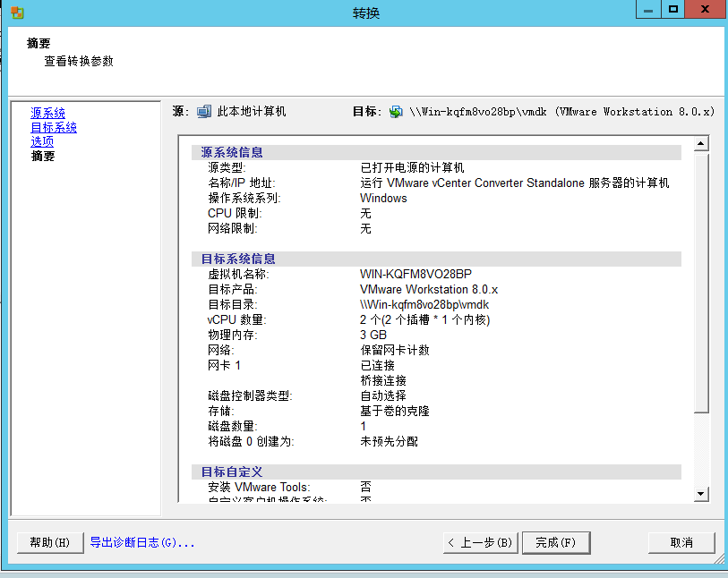Viewport: 728px width, 578px height.
Task: Click the 网卡 1 label
Action: point(224,366)
